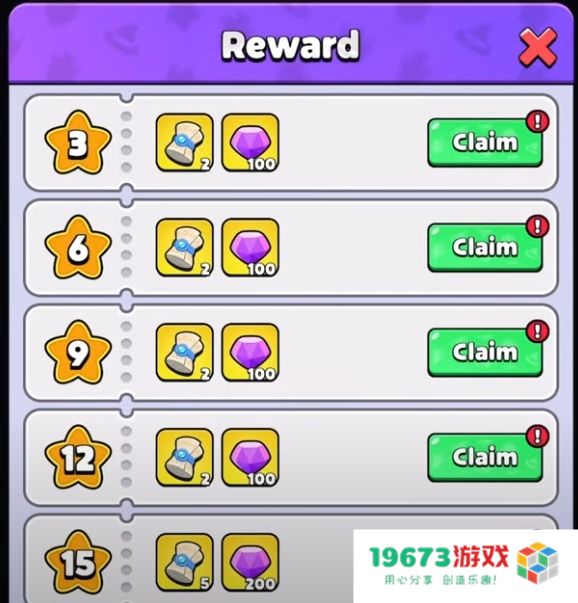Tap the purple gem in 12-star row
Viewport: 578px width, 603px height.
[250, 458]
